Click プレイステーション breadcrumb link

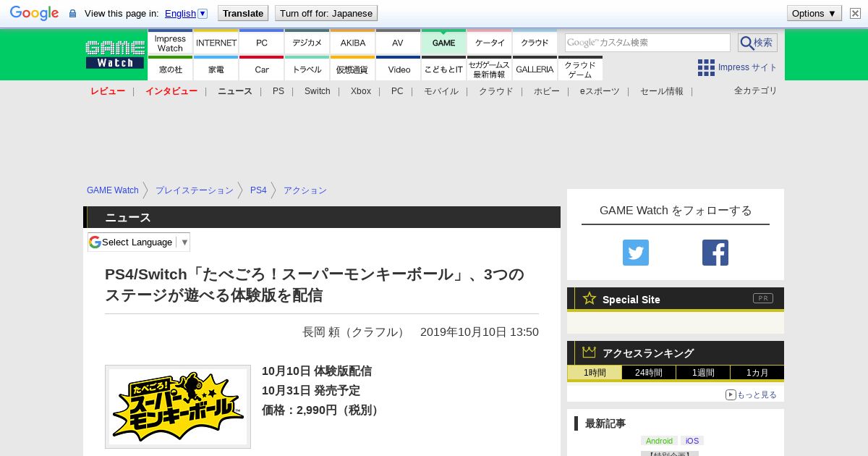(x=195, y=190)
